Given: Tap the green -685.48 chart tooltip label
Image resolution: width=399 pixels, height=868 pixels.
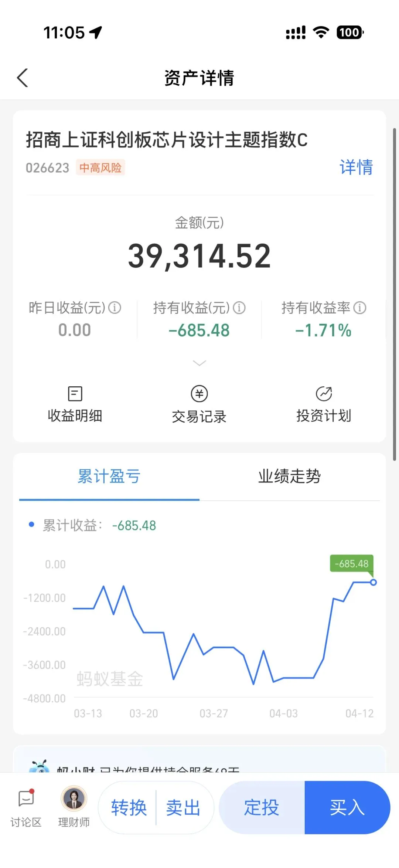Looking at the screenshot, I should [352, 564].
